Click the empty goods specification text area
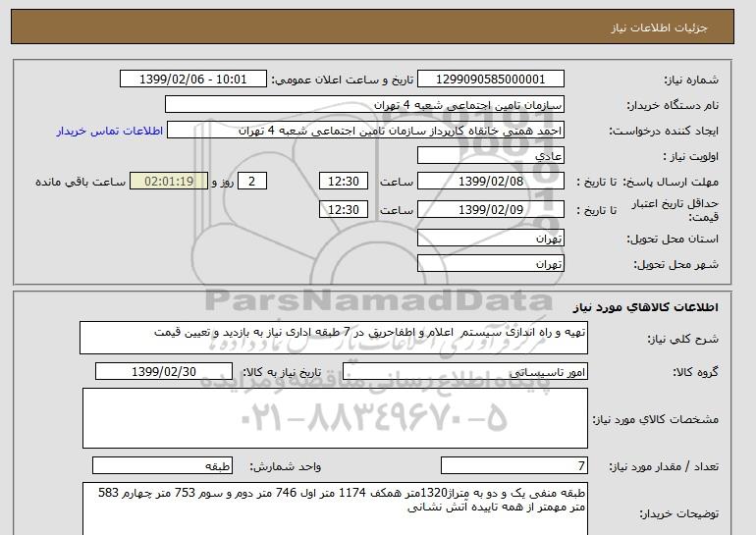 click(335, 418)
